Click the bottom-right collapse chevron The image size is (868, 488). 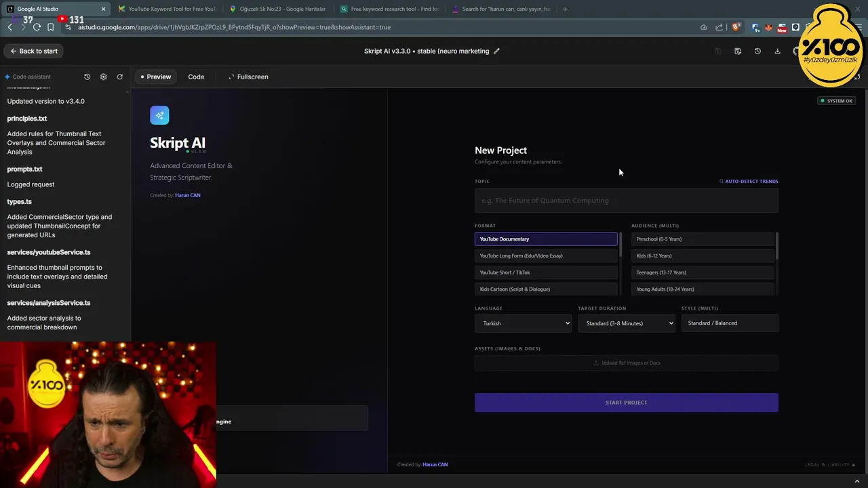coord(857,481)
